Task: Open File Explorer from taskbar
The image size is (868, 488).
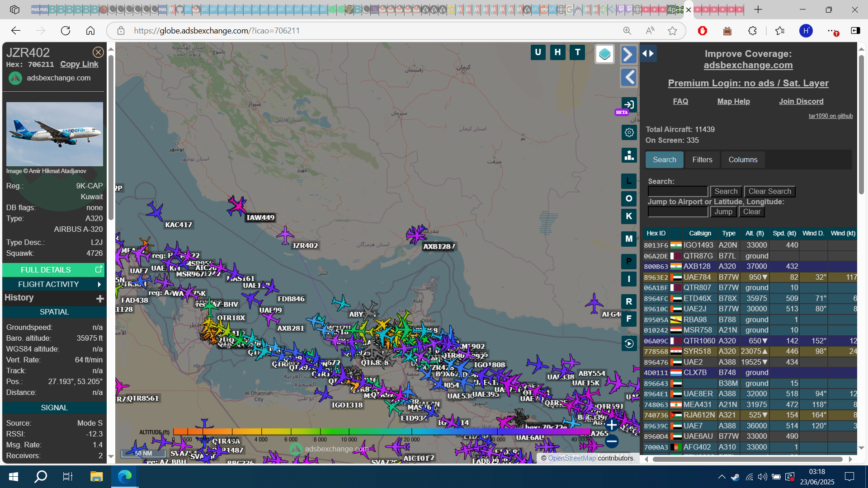Action: pos(96,476)
